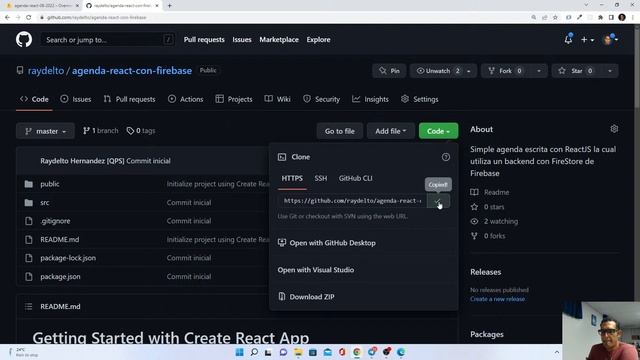
Task: Bookmark page with star icon in address bar
Action: 556,18
